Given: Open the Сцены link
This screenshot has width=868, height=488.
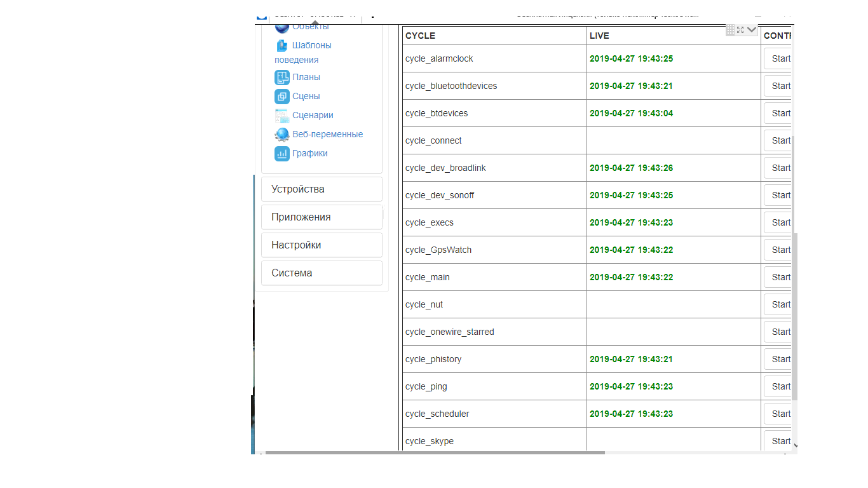Looking at the screenshot, I should 306,96.
